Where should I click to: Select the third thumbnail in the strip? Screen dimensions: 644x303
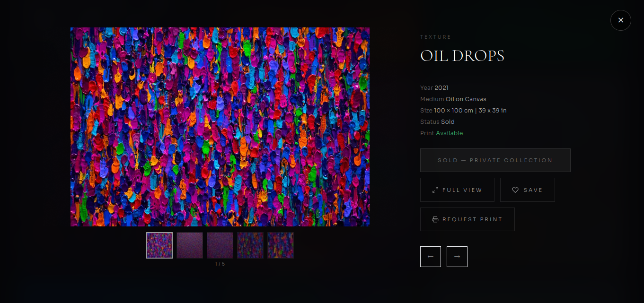tap(220, 245)
